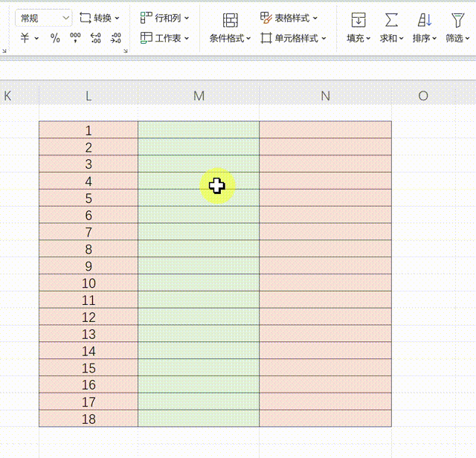476x458 pixels.
Task: Open the 排序 dropdown label
Action: (x=425, y=38)
